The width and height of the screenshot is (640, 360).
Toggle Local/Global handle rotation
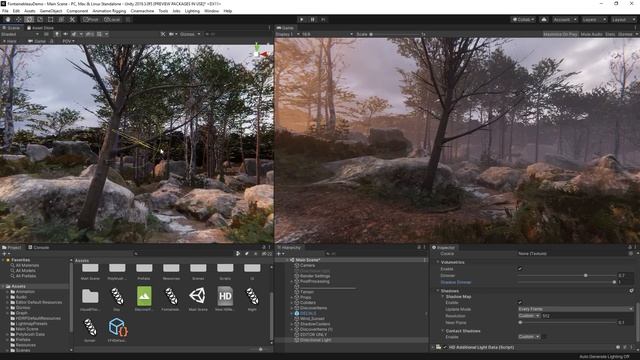coord(112,20)
